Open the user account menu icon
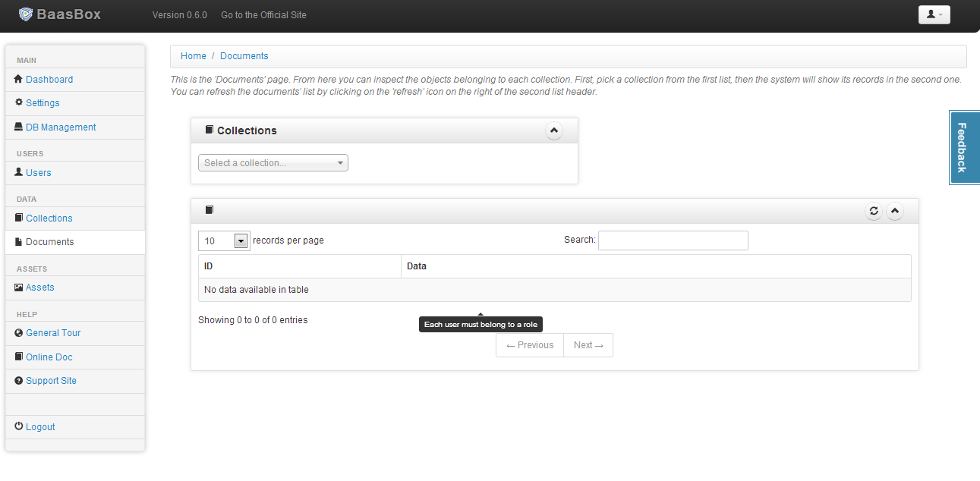Image resolution: width=980 pixels, height=481 pixels. 934,14
